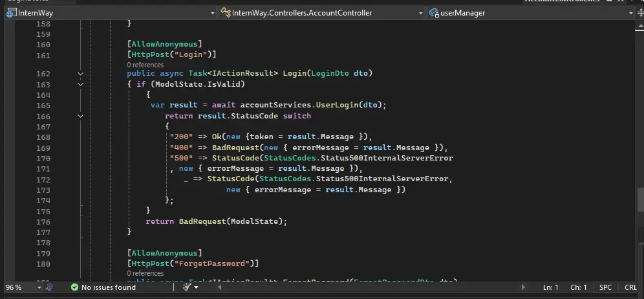Click the CRLF line ending indicator
This screenshot has width=644, height=299.
631,287
